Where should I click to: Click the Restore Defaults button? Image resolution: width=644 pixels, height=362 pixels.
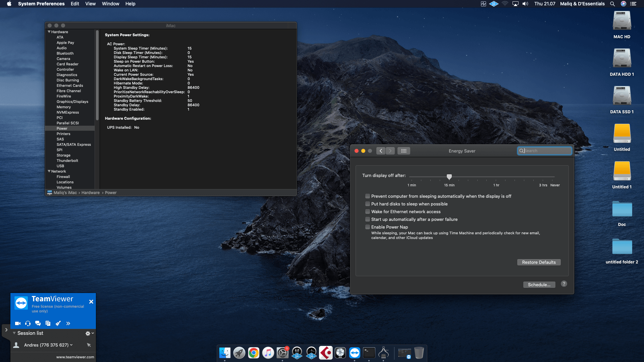tap(539, 262)
